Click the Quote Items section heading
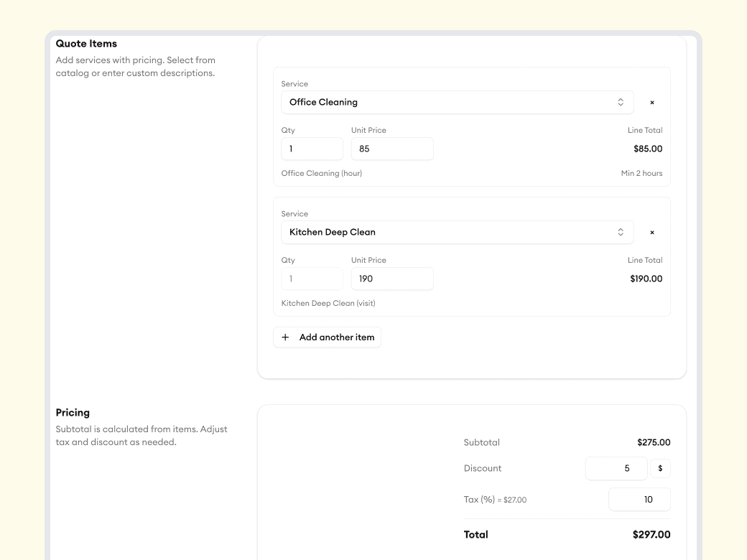The image size is (747, 560). pyautogui.click(x=86, y=43)
